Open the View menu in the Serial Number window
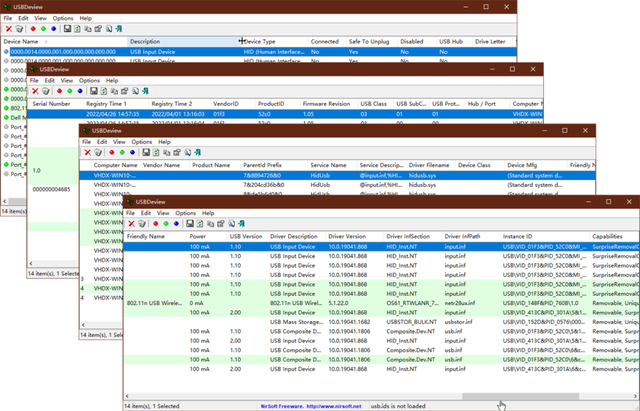The image size is (640, 411). [65, 80]
